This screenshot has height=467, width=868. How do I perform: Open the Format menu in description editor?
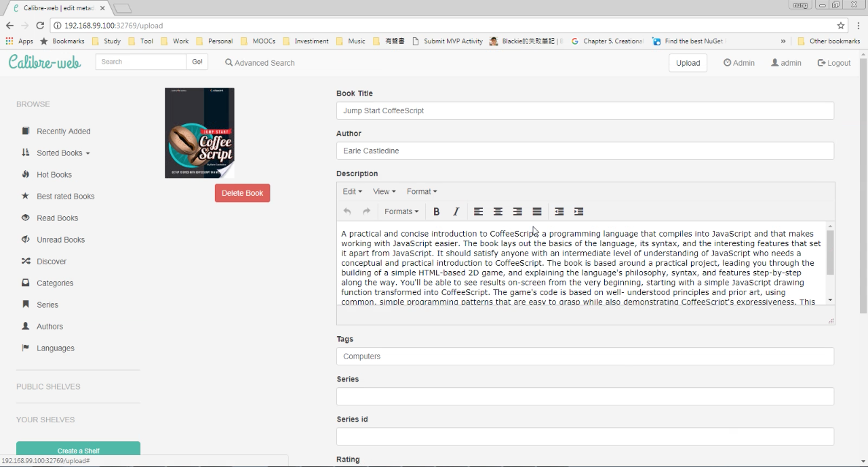coord(422,191)
